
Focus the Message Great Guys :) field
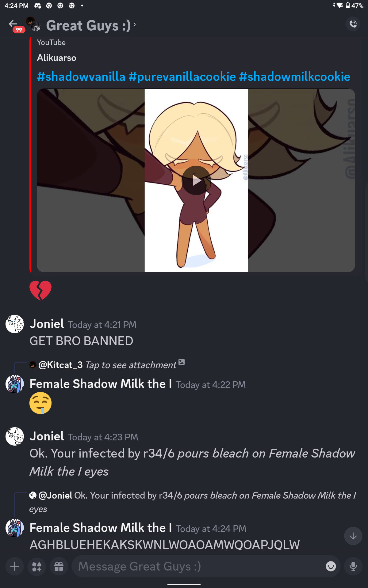tap(196, 567)
